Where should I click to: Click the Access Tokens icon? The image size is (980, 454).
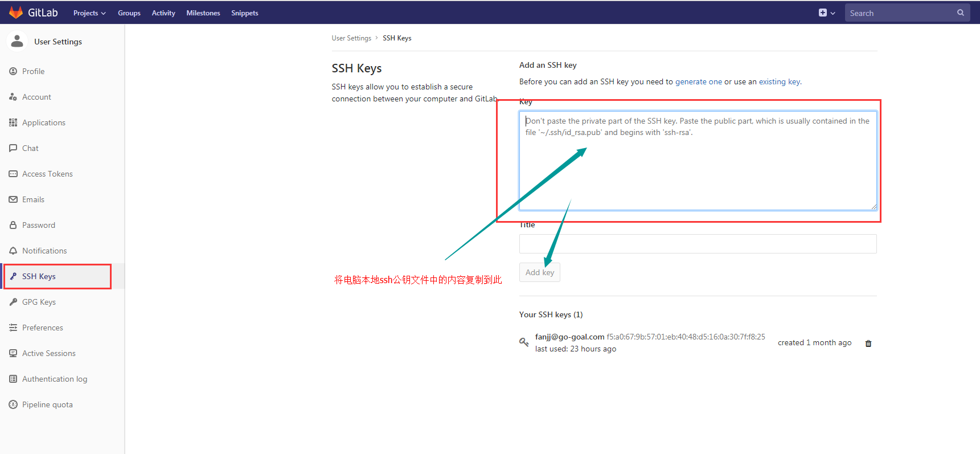13,174
